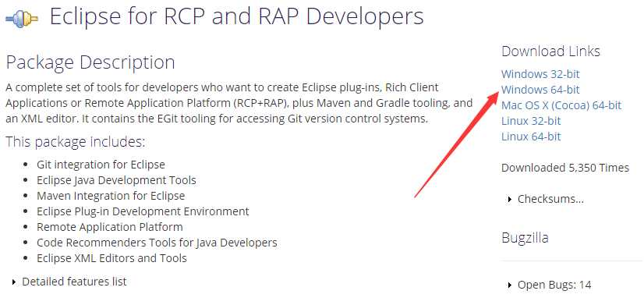Download the Windows 64-bit package
Viewport: 644px width, 305px height.
coord(540,90)
